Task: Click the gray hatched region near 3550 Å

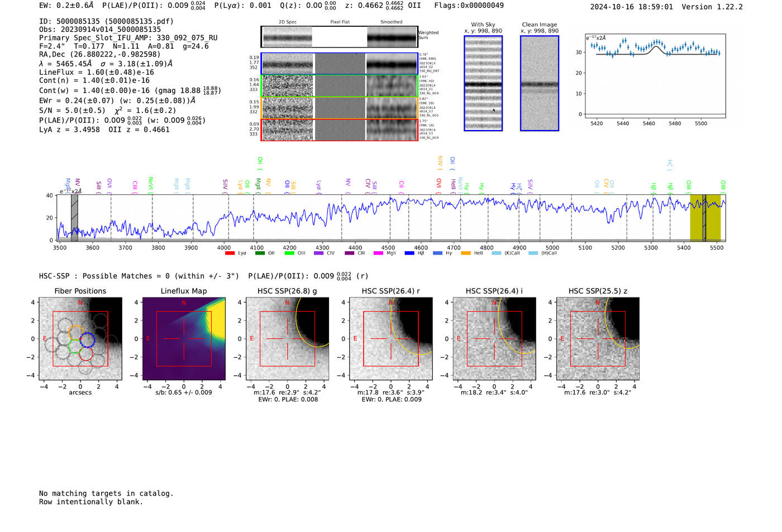Action: tap(74, 218)
